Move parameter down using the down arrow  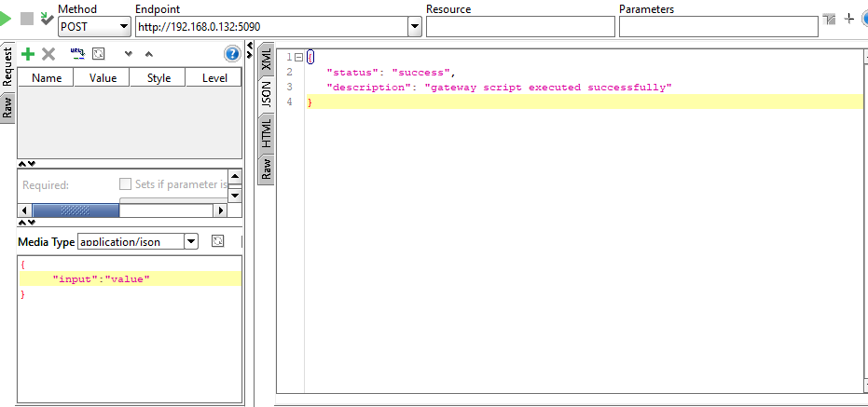129,55
